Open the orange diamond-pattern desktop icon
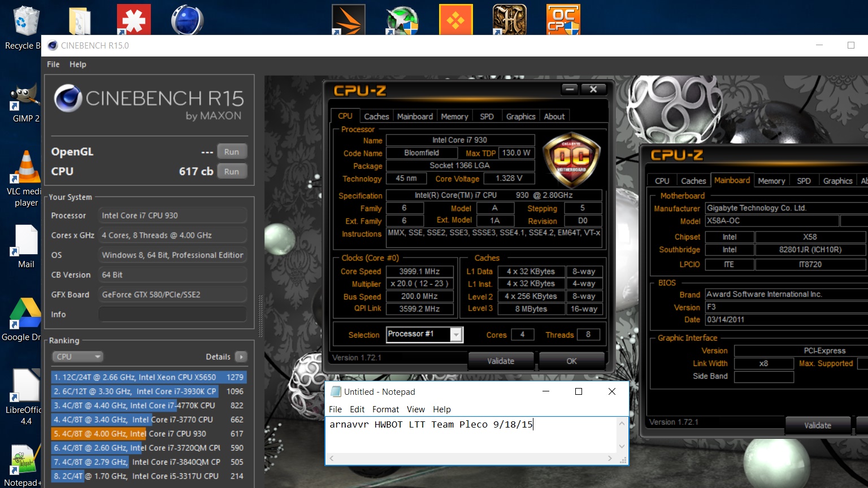This screenshot has width=868, height=488. pyautogui.click(x=455, y=20)
